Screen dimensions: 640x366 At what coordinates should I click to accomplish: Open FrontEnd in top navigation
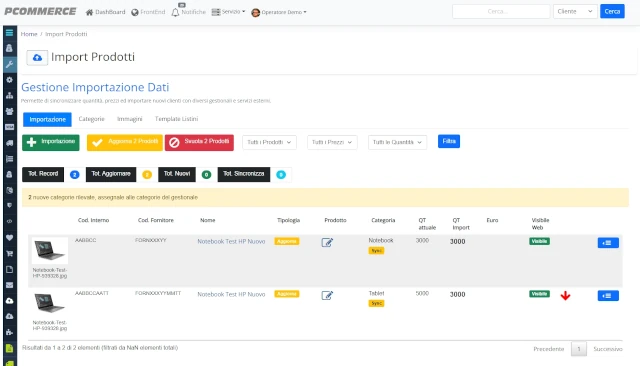[148, 12]
